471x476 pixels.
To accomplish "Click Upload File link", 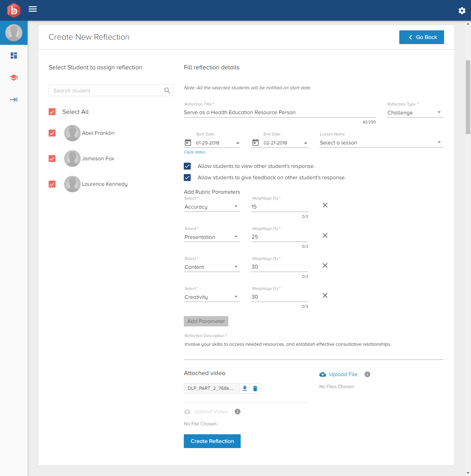I will pyautogui.click(x=343, y=374).
